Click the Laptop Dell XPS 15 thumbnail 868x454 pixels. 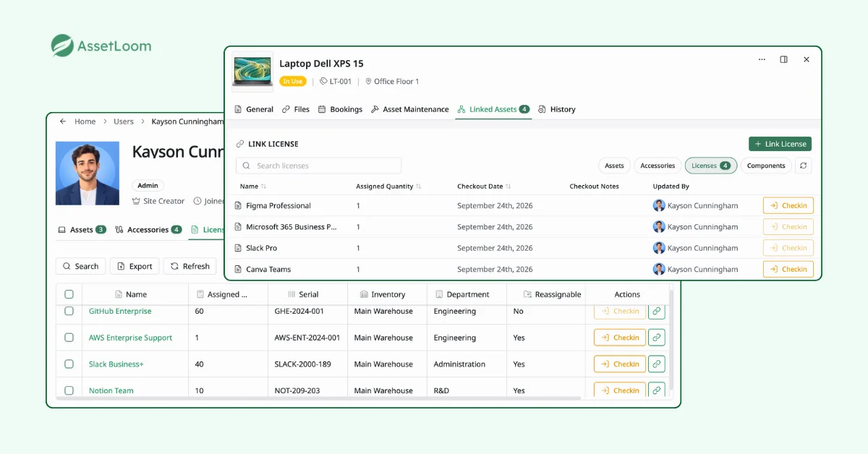point(252,72)
